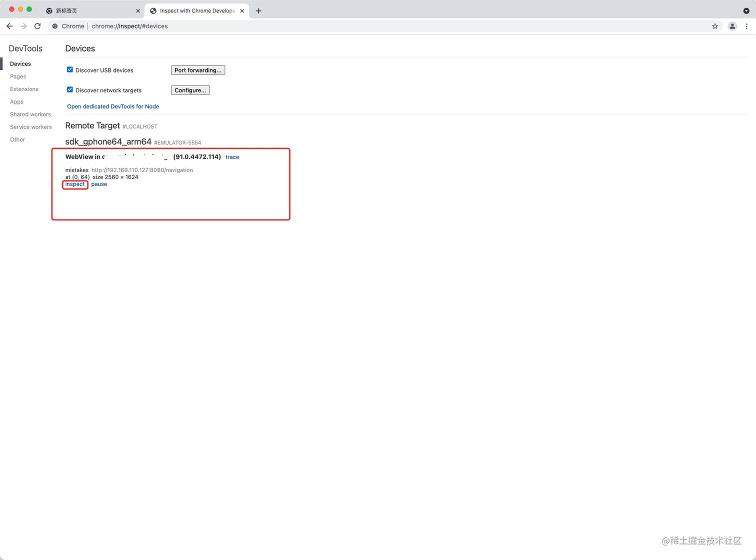Reload the chrome://inspect page
This screenshot has width=756, height=560.
click(x=37, y=26)
